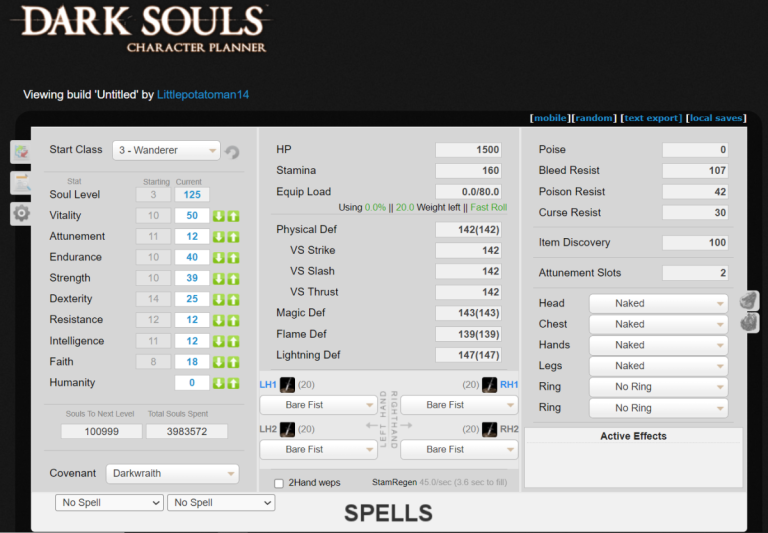768x533 pixels.
Task: Open the settings gear side tab
Action: [x=21, y=214]
